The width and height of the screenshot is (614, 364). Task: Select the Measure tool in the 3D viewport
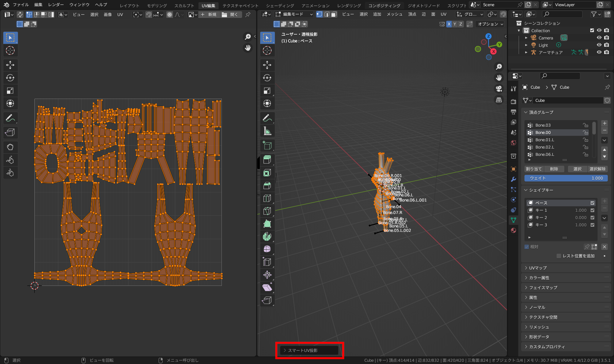267,130
